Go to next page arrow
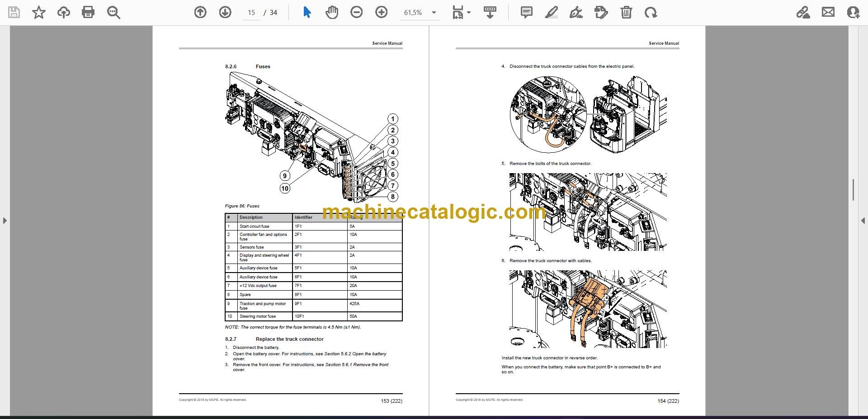868x419 pixels. [x=225, y=12]
